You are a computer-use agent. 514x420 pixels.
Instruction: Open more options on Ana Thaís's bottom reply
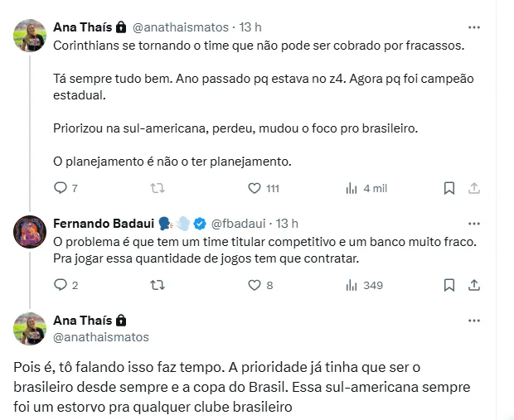click(x=473, y=321)
